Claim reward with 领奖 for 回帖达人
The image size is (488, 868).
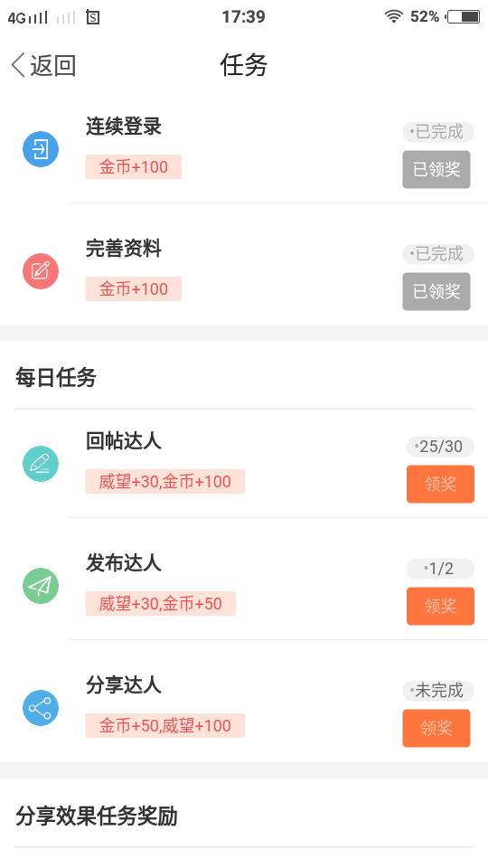(440, 484)
